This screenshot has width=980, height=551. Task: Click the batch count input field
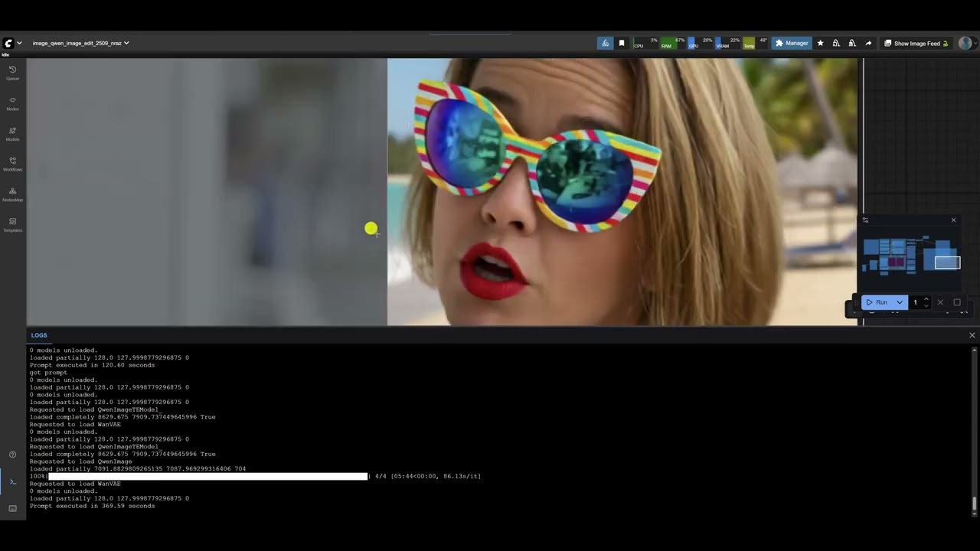point(916,302)
